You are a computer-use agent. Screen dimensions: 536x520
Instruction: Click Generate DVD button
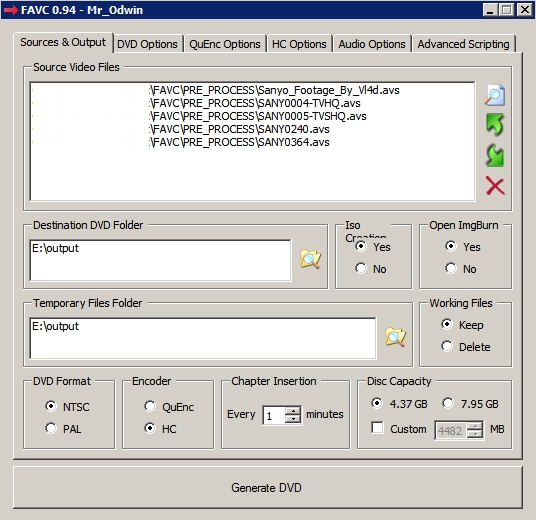tap(268, 487)
